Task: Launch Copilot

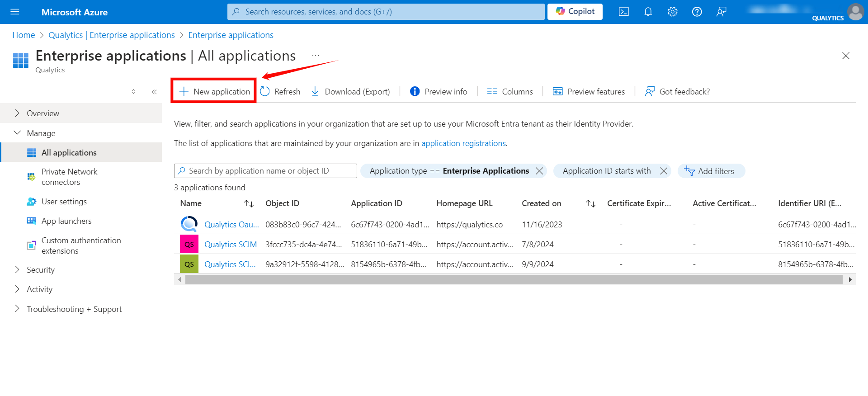Action: point(575,11)
